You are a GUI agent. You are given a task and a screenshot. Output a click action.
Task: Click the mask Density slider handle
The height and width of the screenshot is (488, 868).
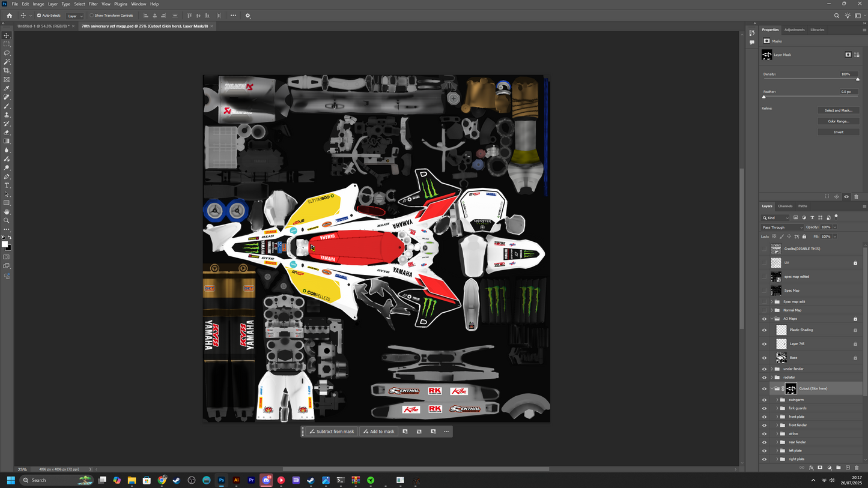tap(857, 79)
